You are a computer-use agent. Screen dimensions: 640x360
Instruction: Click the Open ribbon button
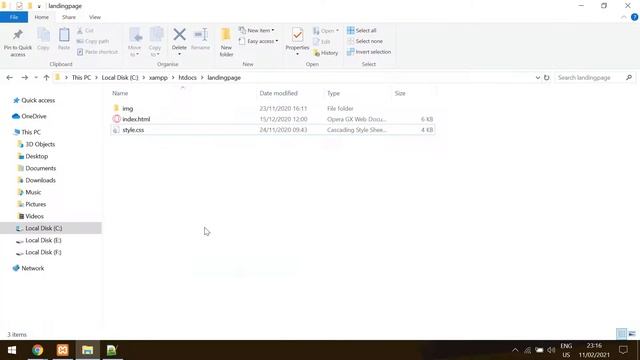(x=326, y=31)
